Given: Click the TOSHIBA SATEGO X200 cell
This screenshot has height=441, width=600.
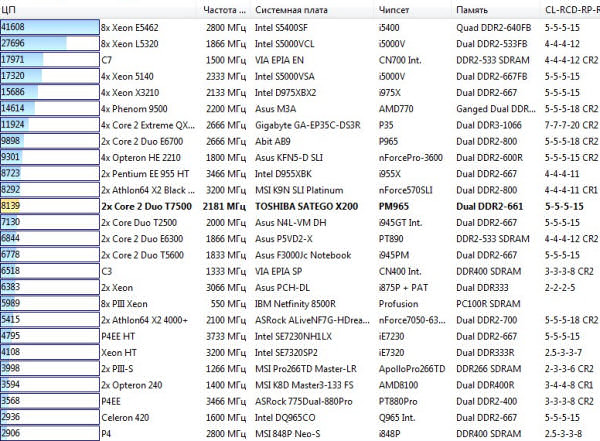Looking at the screenshot, I should (307, 206).
